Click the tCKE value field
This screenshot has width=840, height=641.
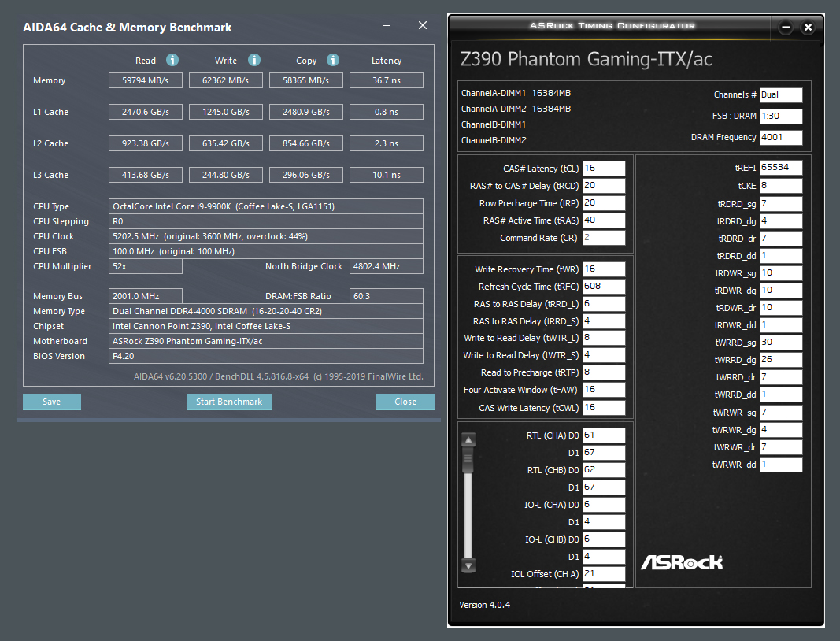[x=781, y=185]
